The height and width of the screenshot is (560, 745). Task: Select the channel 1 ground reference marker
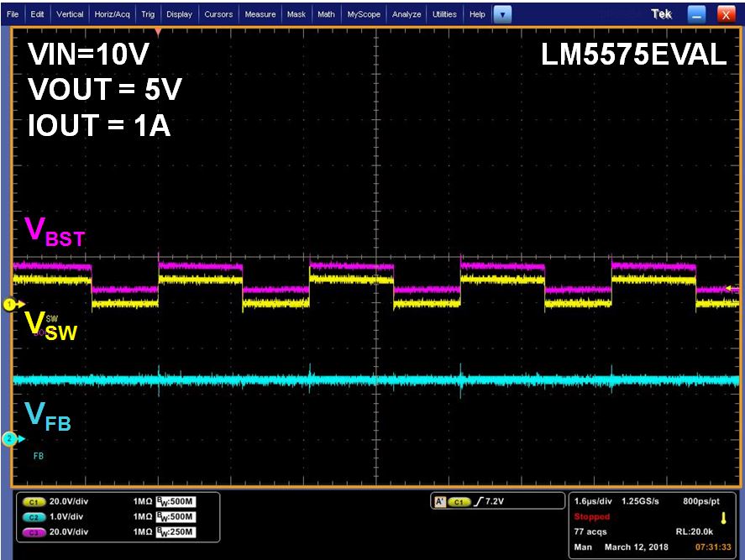[x=9, y=305]
